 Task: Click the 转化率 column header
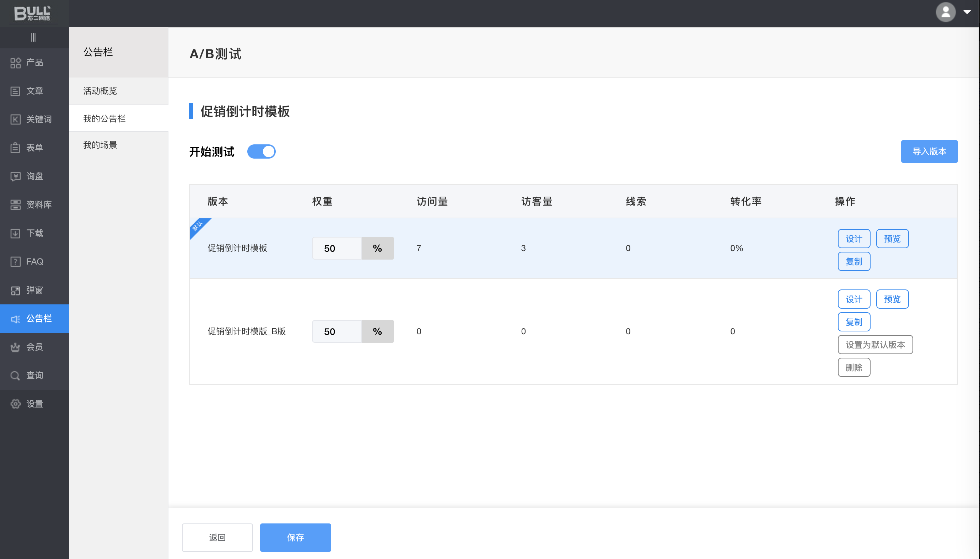(x=745, y=202)
